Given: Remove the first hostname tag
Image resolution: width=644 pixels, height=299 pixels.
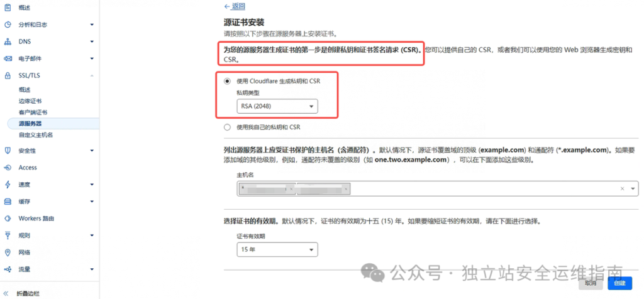Looking at the screenshot, I should point(291,188).
